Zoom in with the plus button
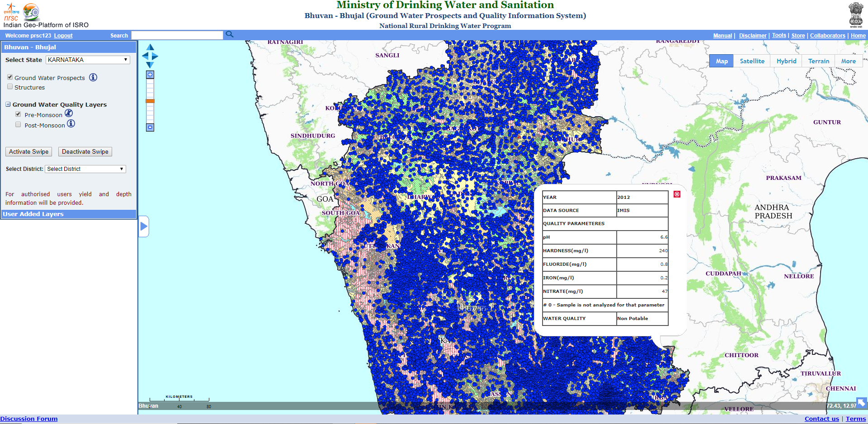 click(150, 75)
